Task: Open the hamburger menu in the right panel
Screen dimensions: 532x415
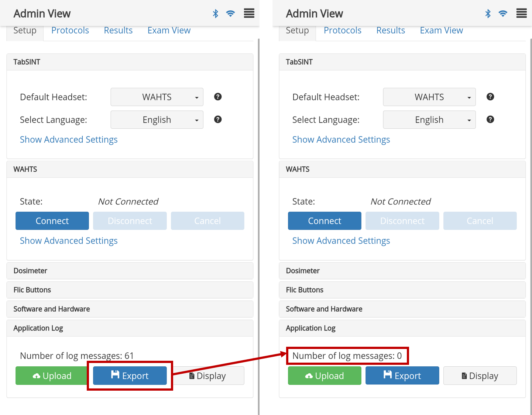Action: [x=521, y=14]
